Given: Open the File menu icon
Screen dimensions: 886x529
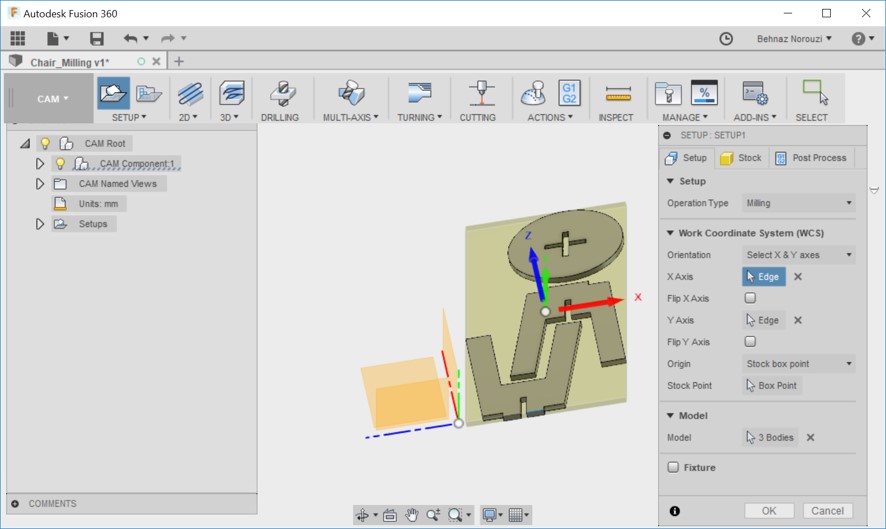Looking at the screenshot, I should (x=57, y=38).
